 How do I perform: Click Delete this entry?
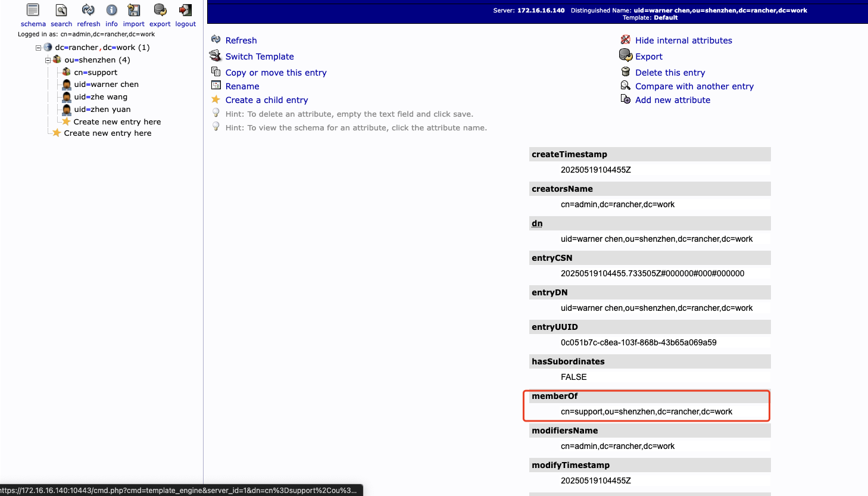[670, 72]
